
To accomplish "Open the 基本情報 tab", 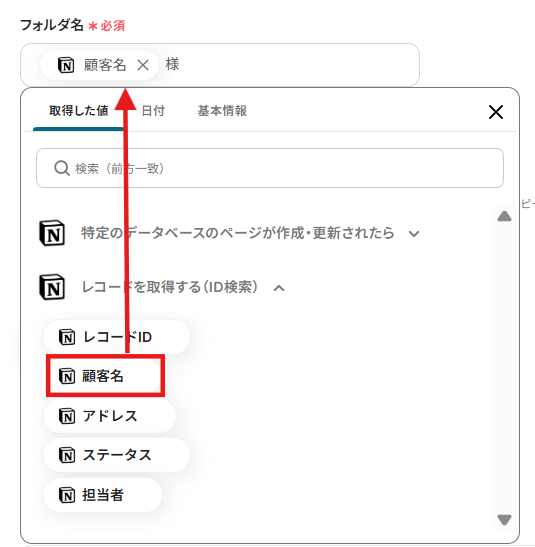I will pos(222,111).
